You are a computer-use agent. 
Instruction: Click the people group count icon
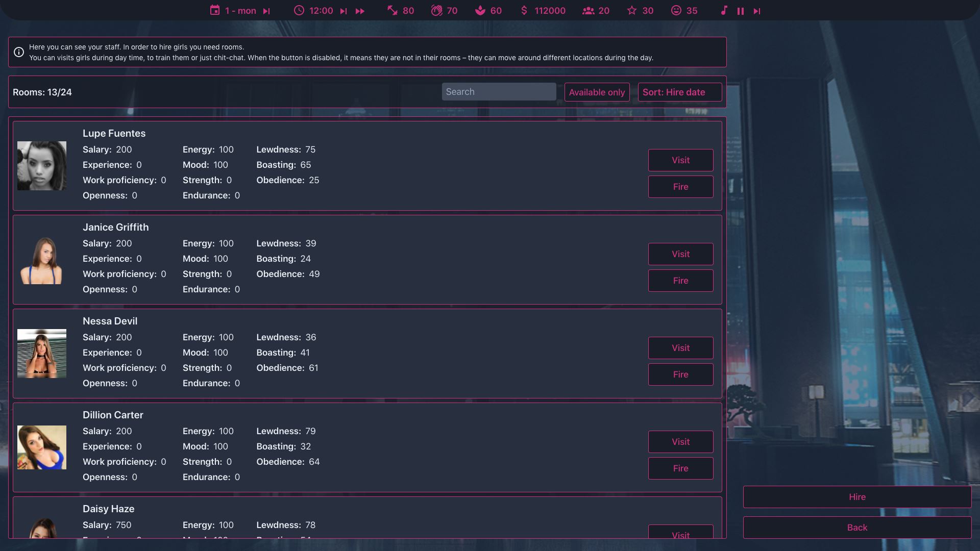point(589,10)
